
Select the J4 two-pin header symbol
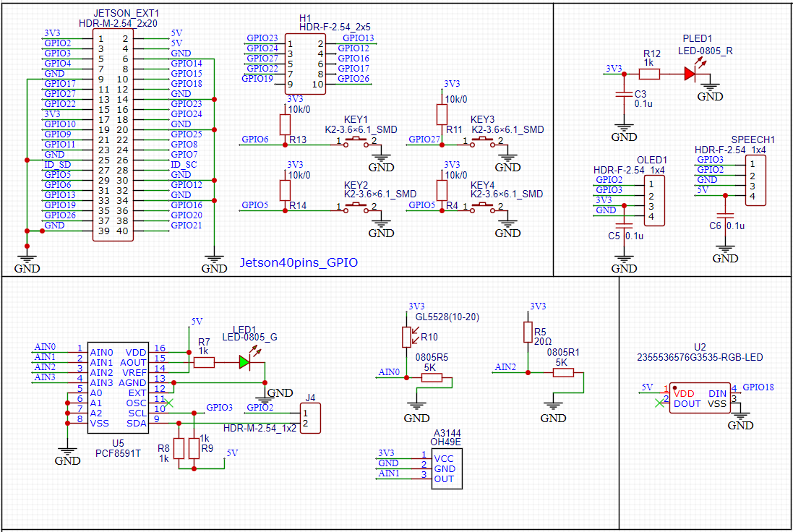click(310, 419)
